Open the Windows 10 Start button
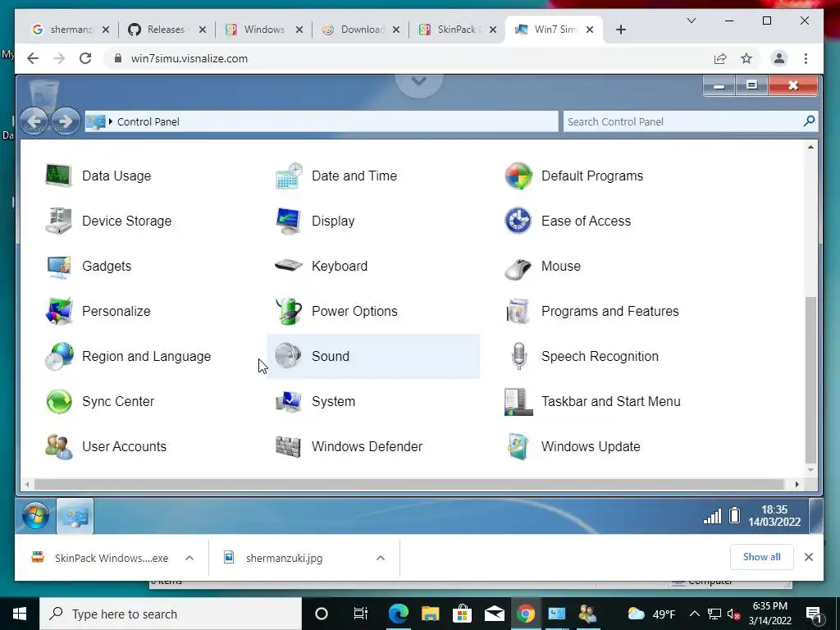The image size is (840, 630). tap(20, 614)
